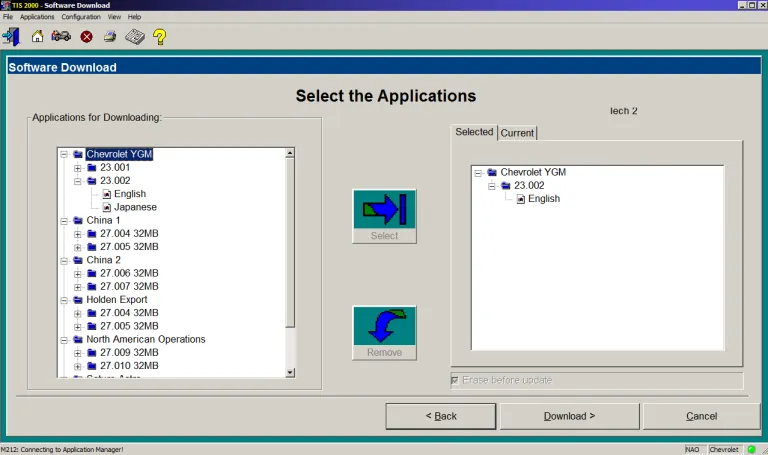The width and height of the screenshot is (768, 455).
Task: Select 23.002 in the Selected pane
Action: point(529,186)
